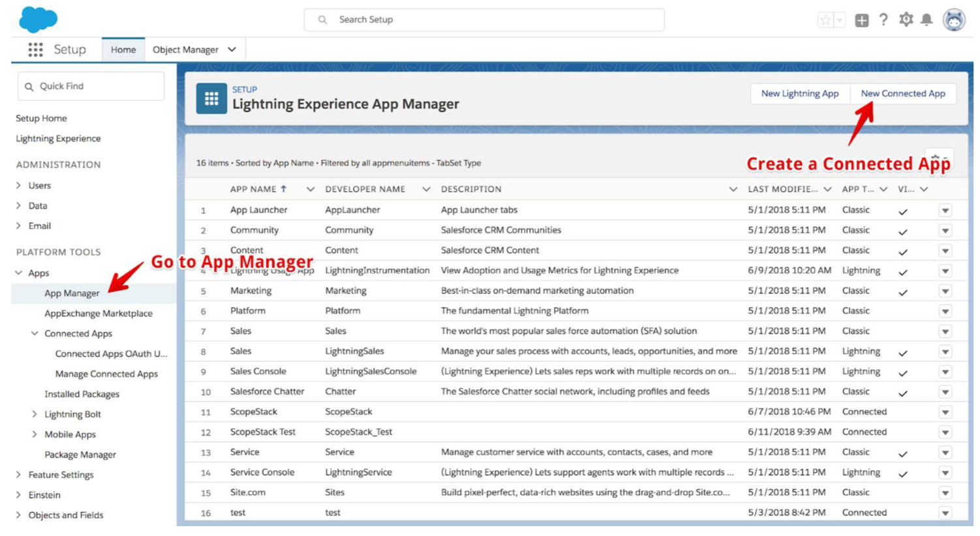Click the Quick Find search box

(x=91, y=86)
